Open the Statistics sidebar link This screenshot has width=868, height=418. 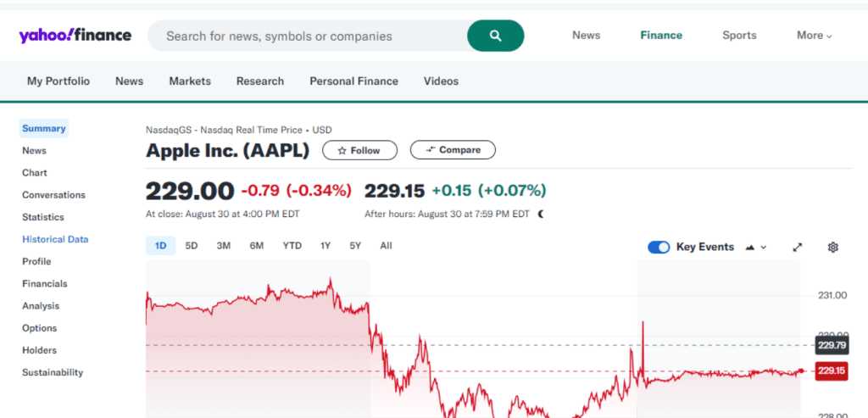point(43,217)
